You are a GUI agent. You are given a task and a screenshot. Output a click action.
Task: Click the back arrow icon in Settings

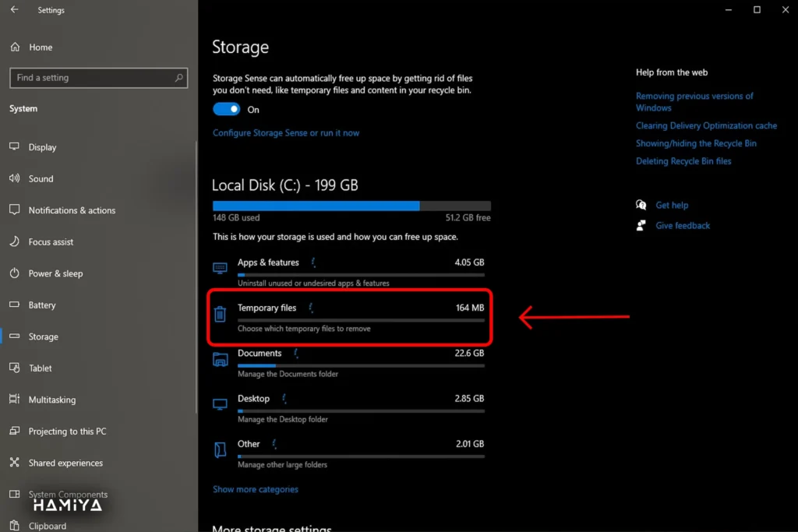(14, 10)
